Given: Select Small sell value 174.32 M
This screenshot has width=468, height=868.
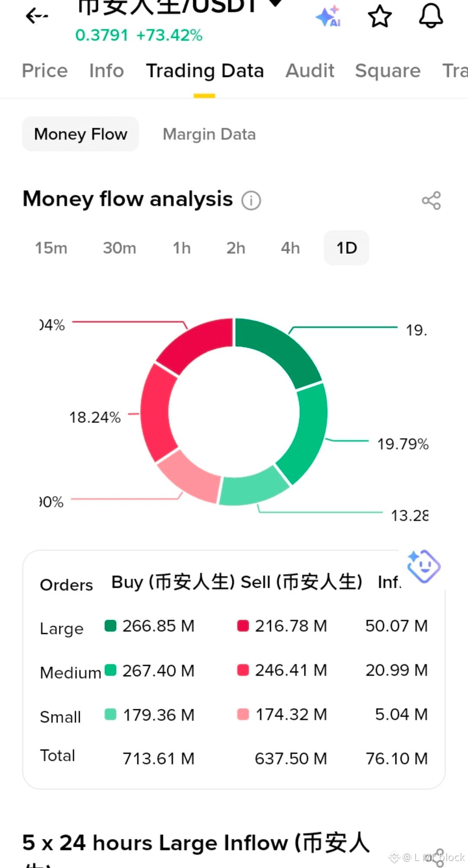Looking at the screenshot, I should pos(291,714).
